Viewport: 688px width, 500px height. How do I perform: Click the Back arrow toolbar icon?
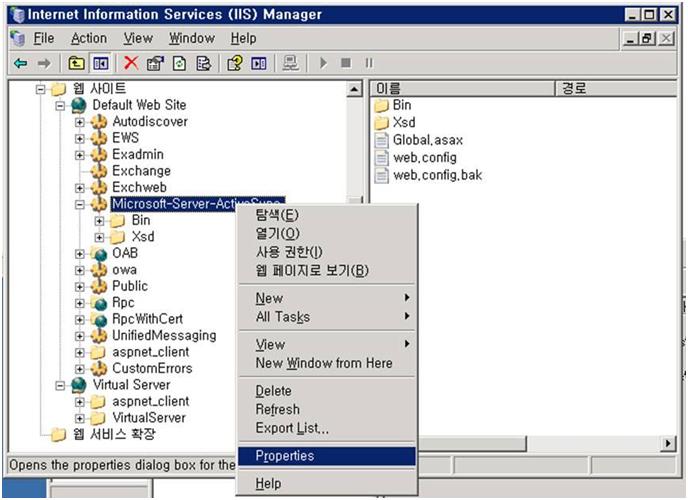click(21, 64)
